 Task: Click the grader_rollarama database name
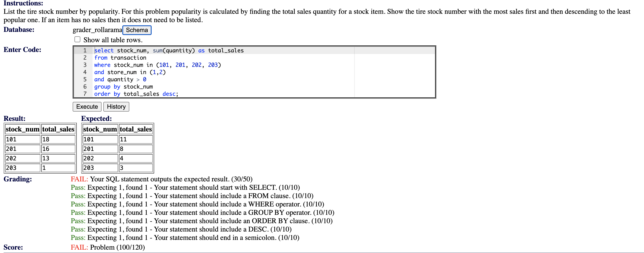tap(96, 30)
